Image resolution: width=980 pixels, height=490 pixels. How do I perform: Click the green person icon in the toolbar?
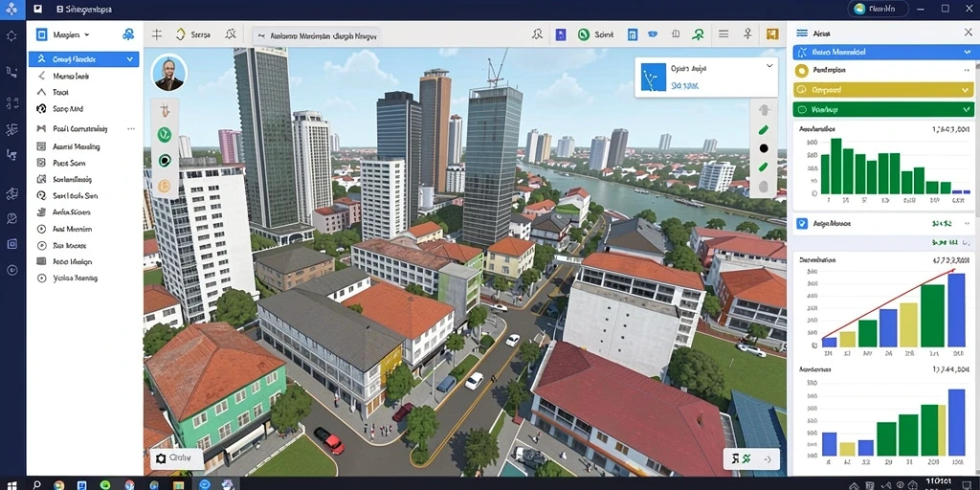point(698,34)
